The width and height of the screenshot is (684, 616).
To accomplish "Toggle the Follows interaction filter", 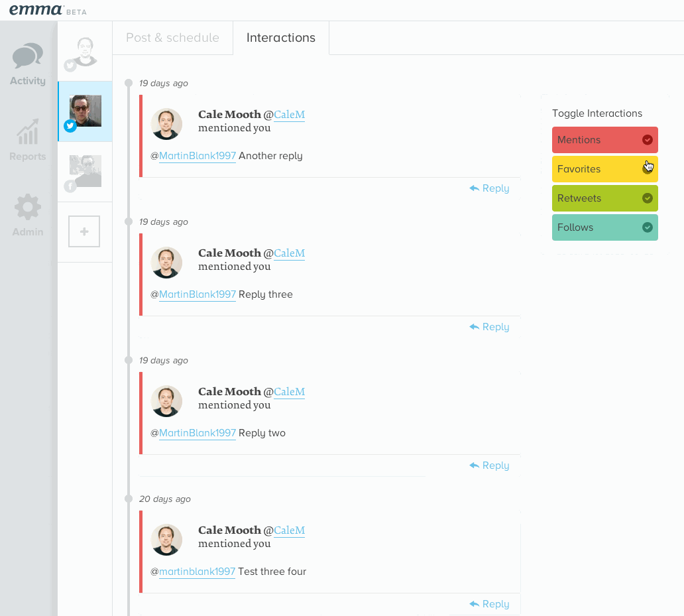I will [604, 227].
